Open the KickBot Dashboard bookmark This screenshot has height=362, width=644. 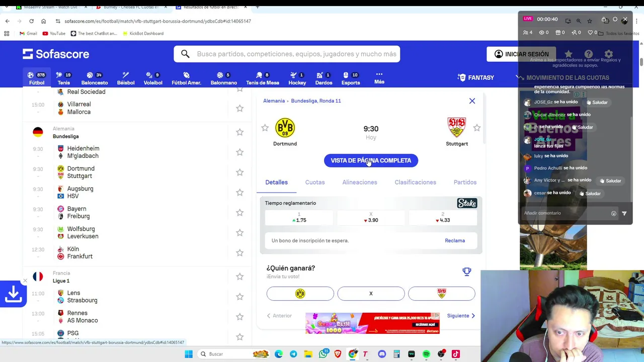[x=143, y=33]
